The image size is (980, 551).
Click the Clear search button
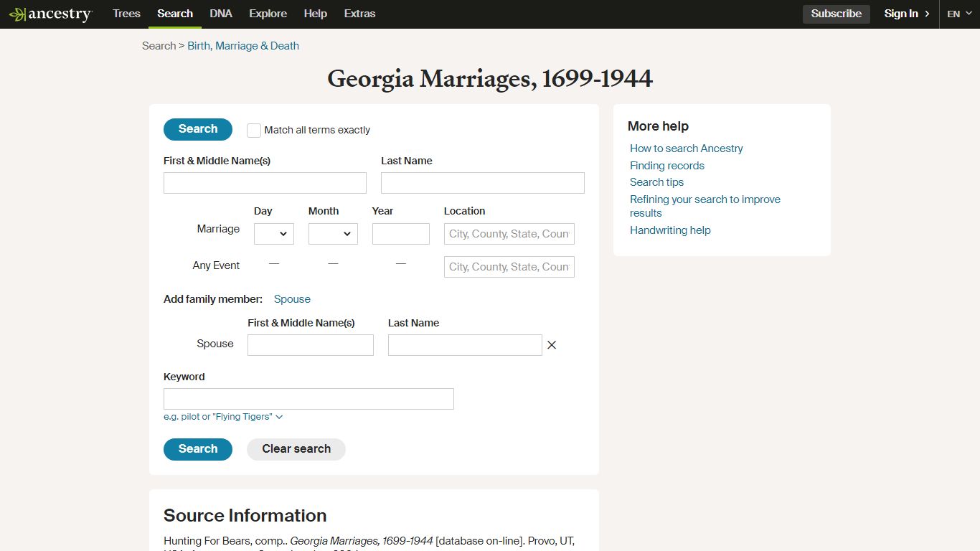pos(296,449)
